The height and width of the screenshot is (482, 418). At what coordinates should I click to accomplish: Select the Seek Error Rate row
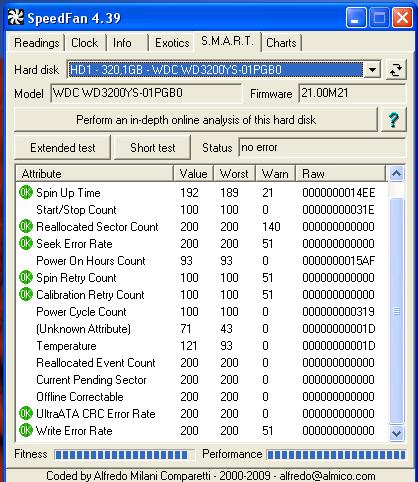point(202,244)
